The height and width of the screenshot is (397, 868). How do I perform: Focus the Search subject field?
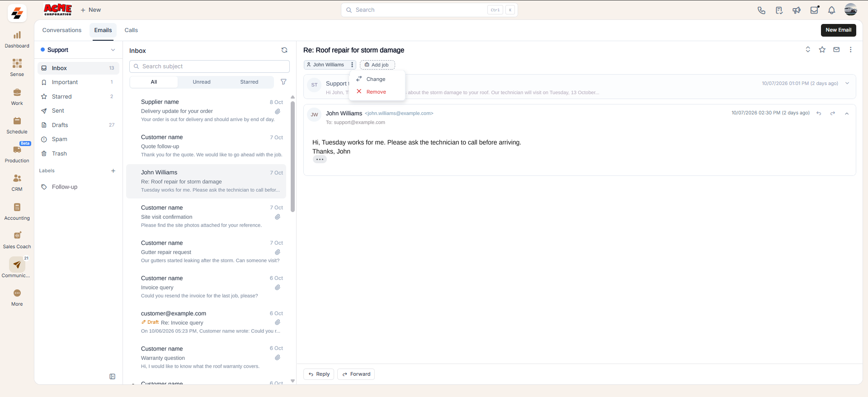tap(209, 66)
